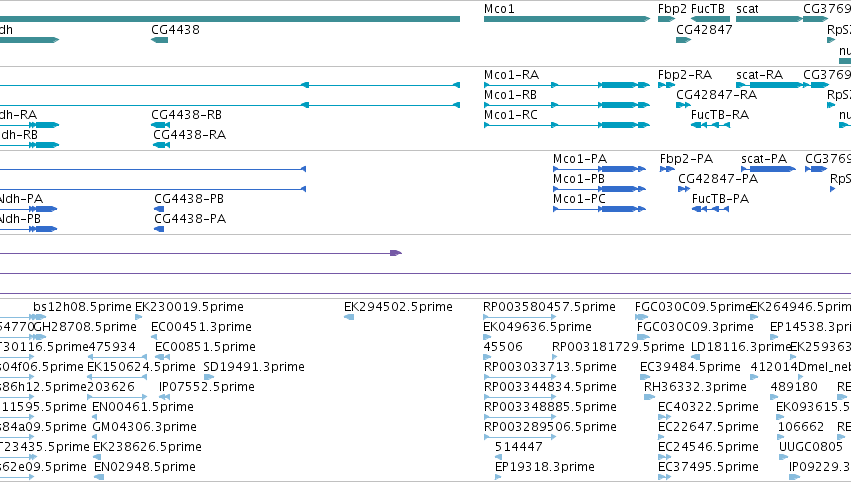Click the Mco1-PA protein feature
Image resolution: width=851 pixels, height=482 pixels.
(599, 169)
